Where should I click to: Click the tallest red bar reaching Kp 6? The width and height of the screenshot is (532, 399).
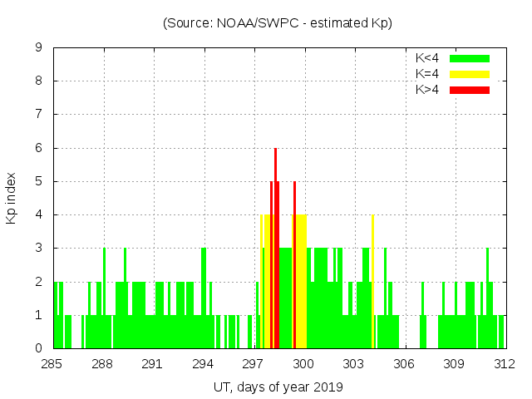(x=275, y=249)
